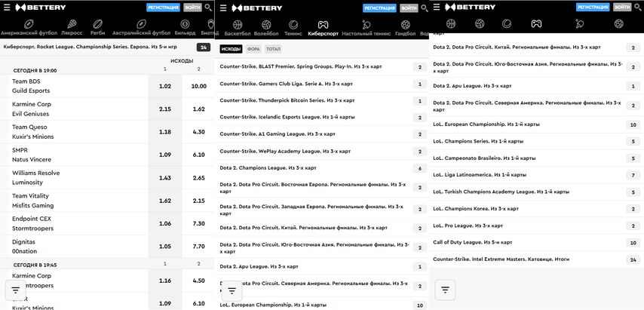Open LoL Champions Korea row
644x310 pixels.
point(536,209)
